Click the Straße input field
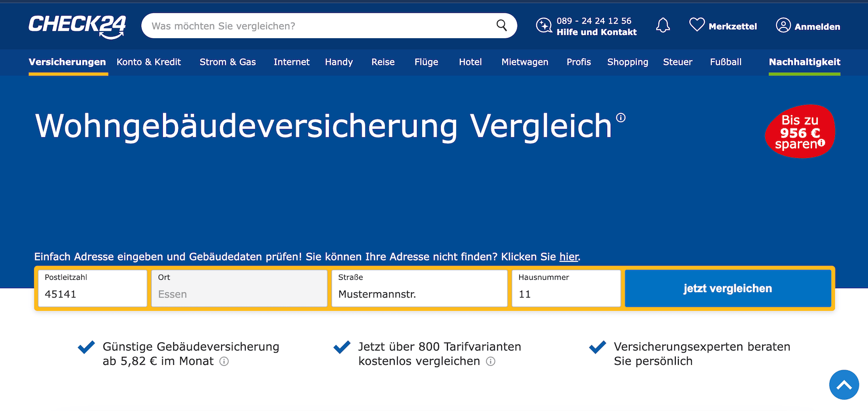 pyautogui.click(x=420, y=289)
